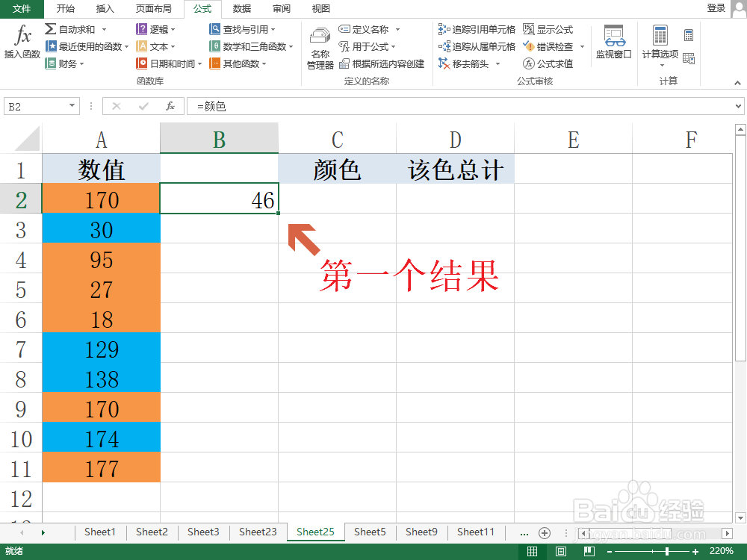Switch to the Home (开始) tab
The height and width of the screenshot is (560, 747).
65,8
